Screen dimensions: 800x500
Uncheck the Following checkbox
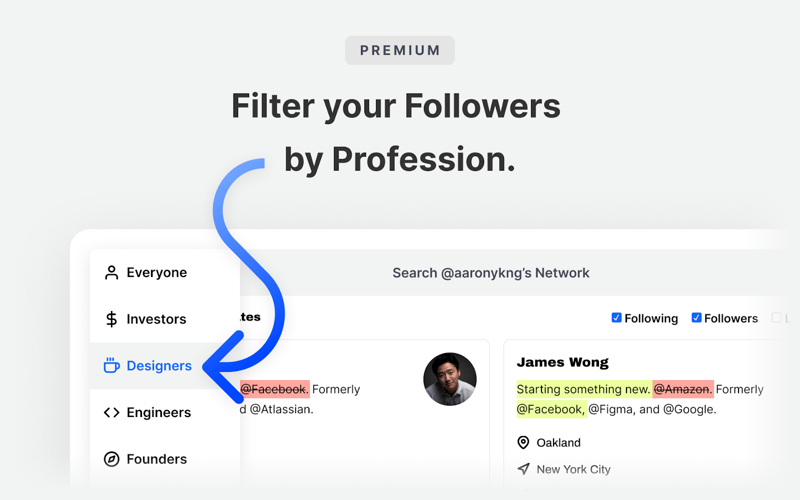[x=616, y=318]
